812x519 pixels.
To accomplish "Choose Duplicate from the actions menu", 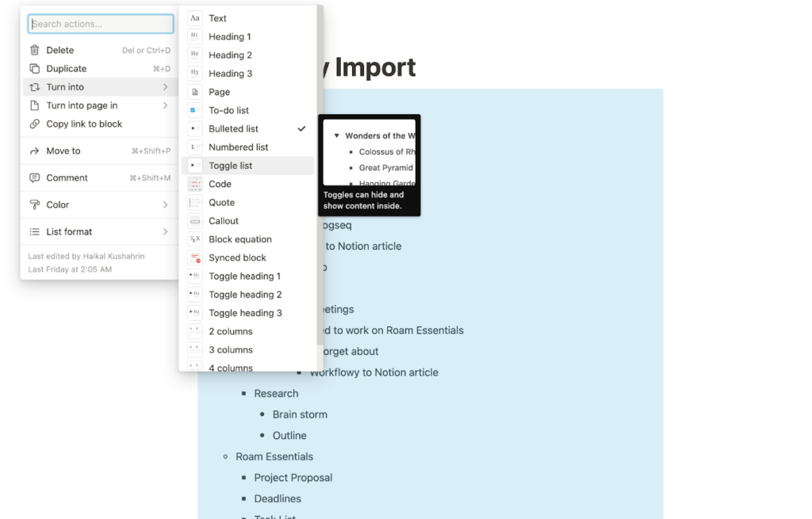I will 101,69.
